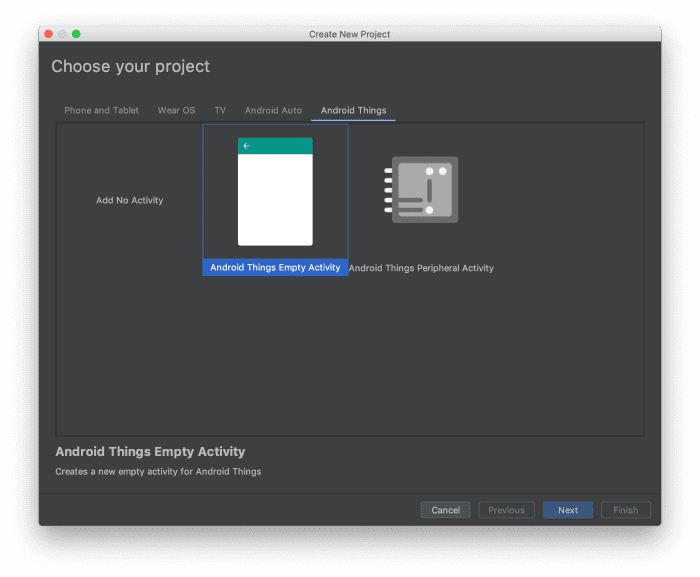Proceed with the Next button
700x577 pixels.
coord(568,510)
